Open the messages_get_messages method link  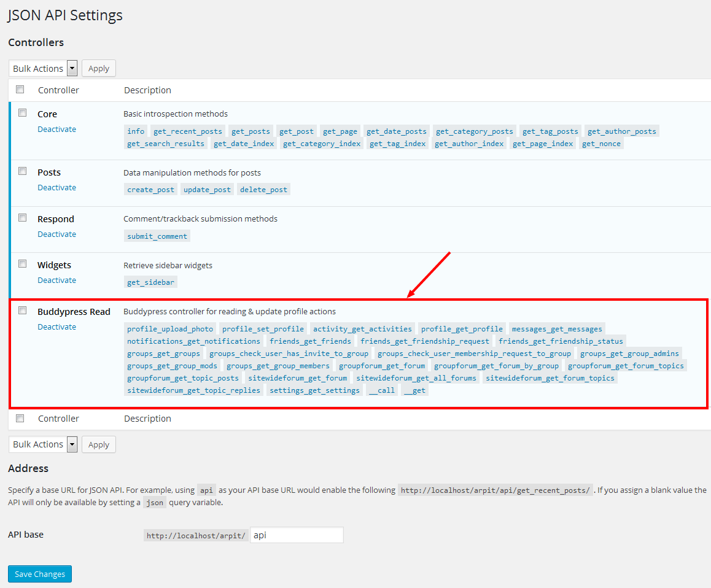click(x=557, y=329)
